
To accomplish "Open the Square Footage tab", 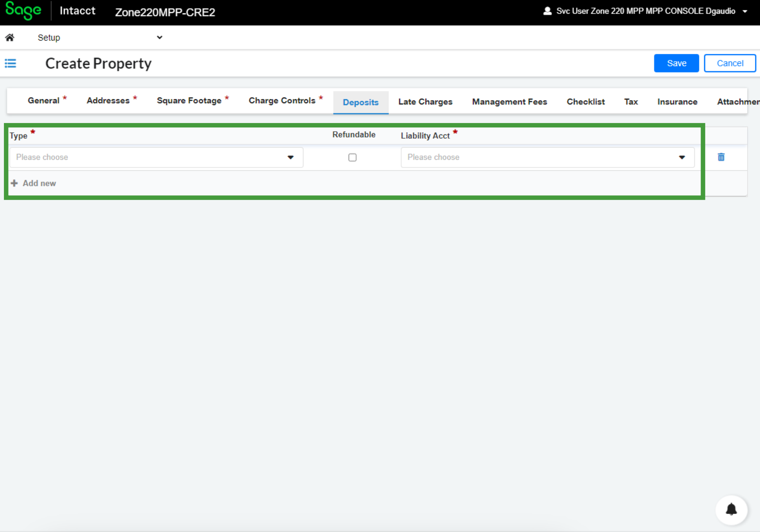I will (192, 101).
